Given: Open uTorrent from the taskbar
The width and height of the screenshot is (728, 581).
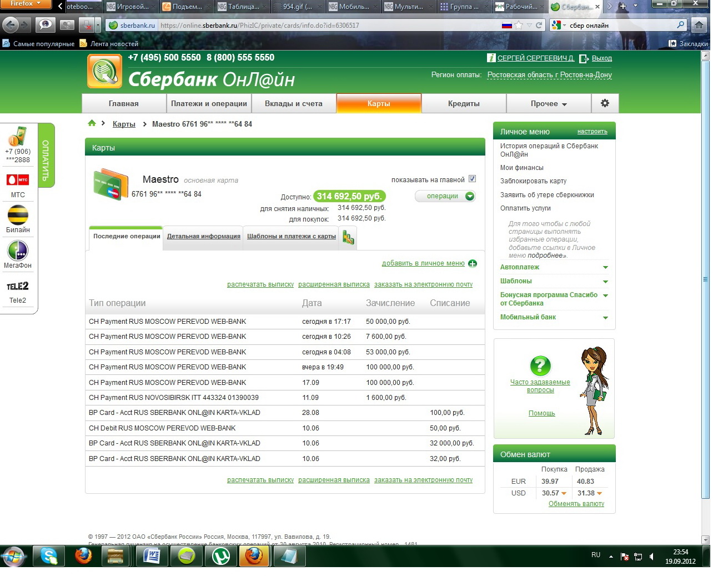Looking at the screenshot, I should pyautogui.click(x=220, y=556).
